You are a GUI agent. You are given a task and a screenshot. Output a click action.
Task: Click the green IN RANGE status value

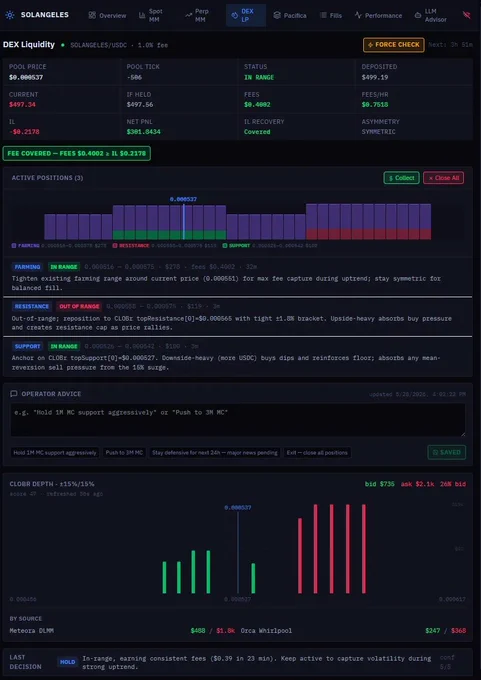pyautogui.click(x=259, y=77)
